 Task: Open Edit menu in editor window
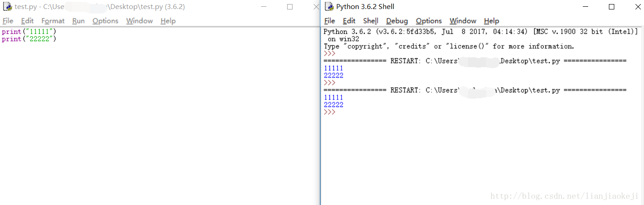[27, 21]
